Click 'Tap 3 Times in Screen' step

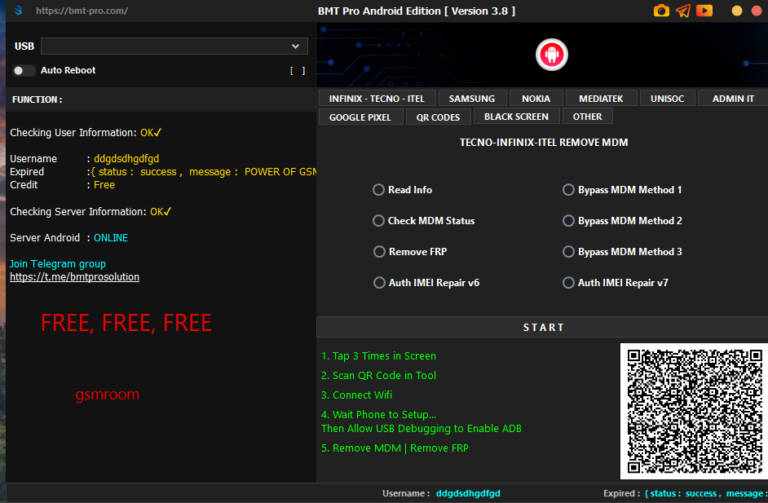coord(379,356)
